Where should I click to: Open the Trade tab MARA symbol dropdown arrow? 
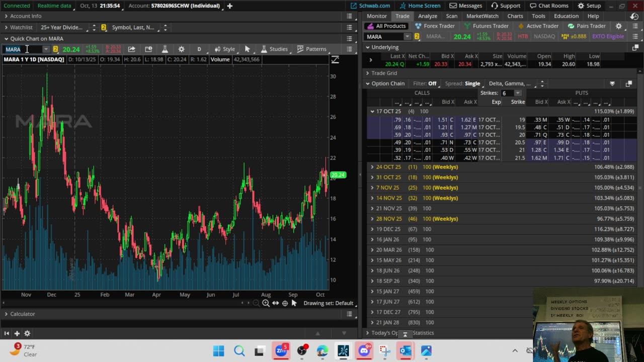tap(407, 37)
